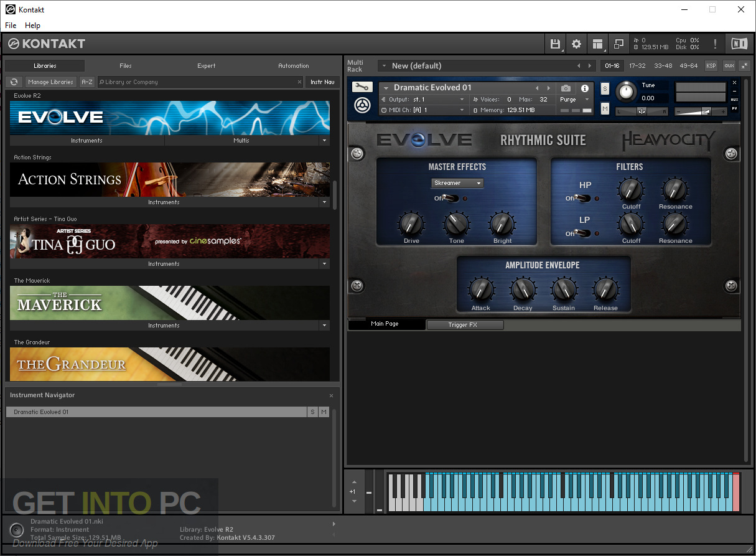
Task: Click the minimized view icon
Action: [618, 44]
